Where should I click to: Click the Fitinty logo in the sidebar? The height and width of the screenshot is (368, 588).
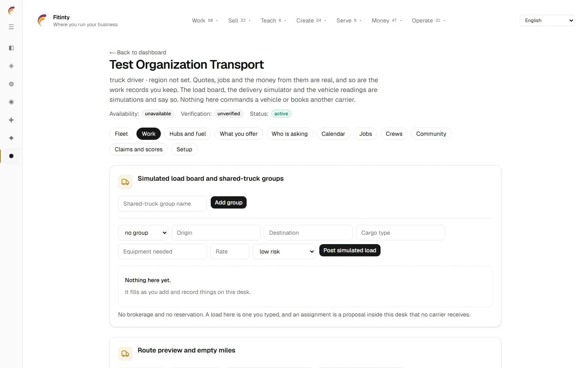pos(11,11)
